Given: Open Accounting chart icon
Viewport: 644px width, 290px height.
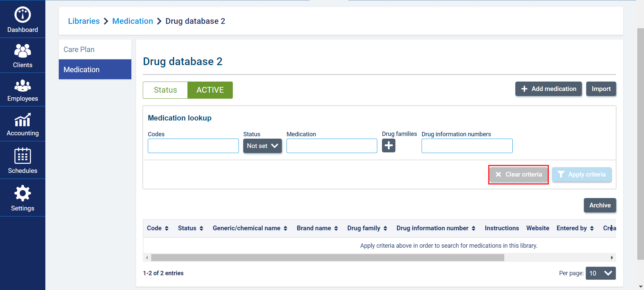Looking at the screenshot, I should 23,120.
